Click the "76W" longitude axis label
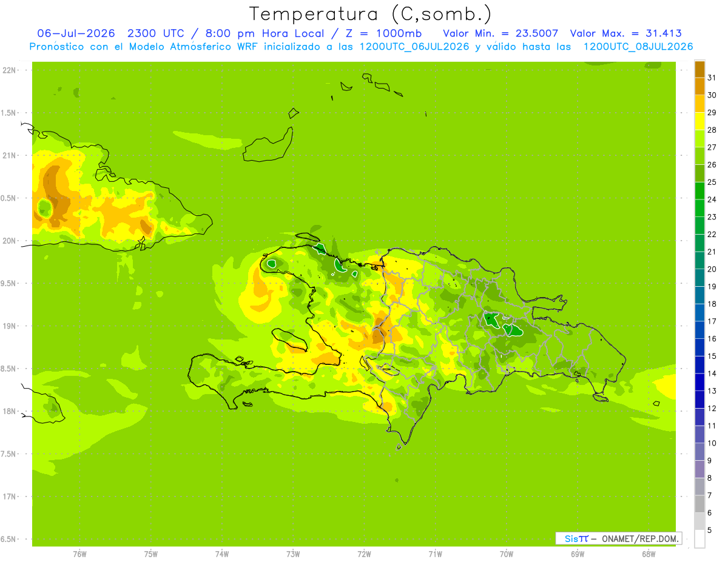The height and width of the screenshot is (562, 728). pyautogui.click(x=79, y=554)
